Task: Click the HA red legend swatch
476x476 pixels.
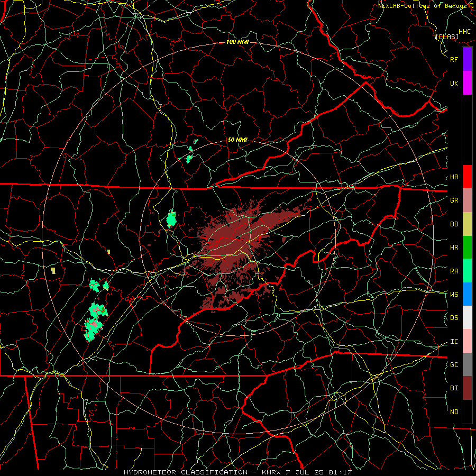Action: tap(467, 177)
